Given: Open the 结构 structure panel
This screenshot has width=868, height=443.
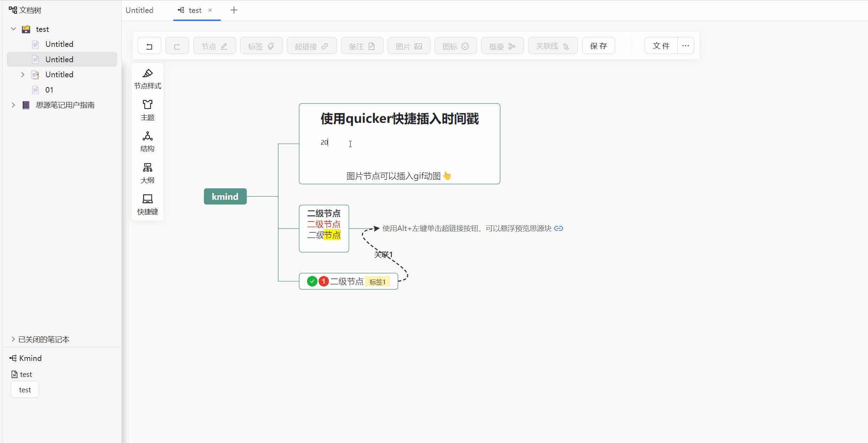Looking at the screenshot, I should point(147,141).
